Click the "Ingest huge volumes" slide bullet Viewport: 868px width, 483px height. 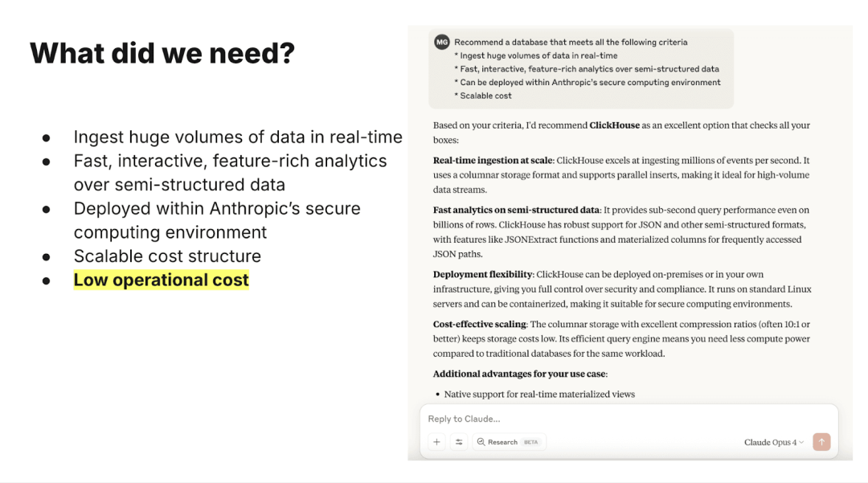(238, 137)
